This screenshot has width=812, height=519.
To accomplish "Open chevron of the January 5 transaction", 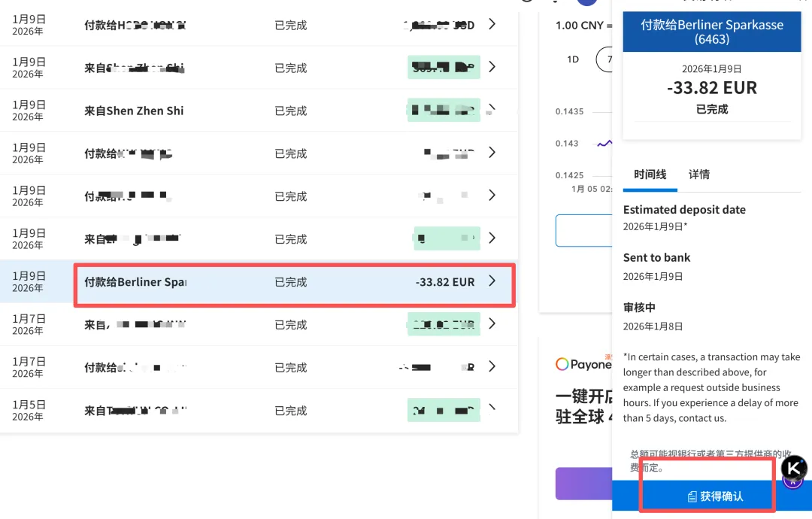I will 492,409.
